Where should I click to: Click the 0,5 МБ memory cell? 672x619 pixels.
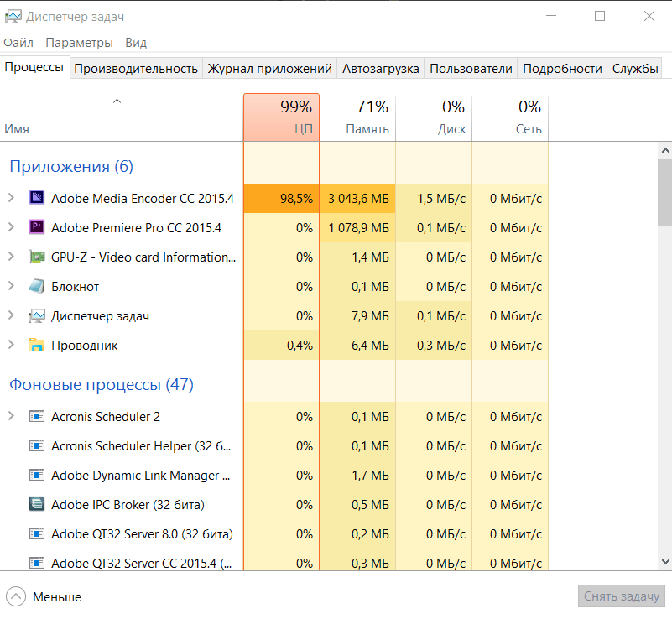click(x=357, y=505)
